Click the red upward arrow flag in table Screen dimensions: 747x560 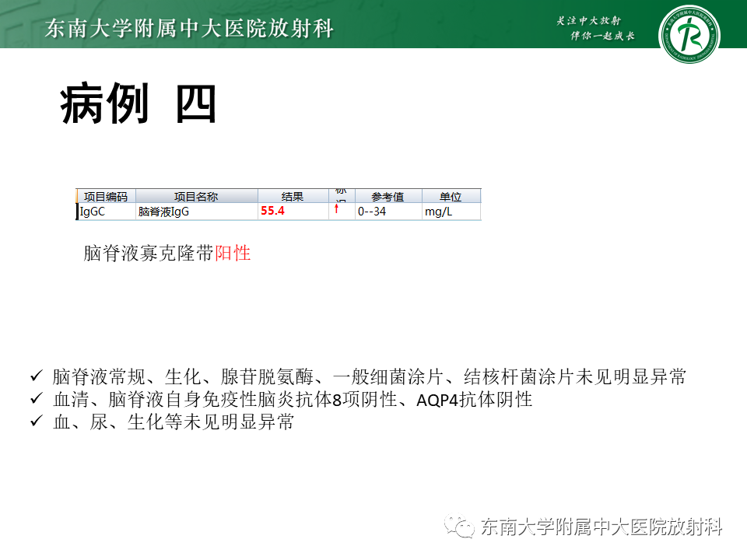336,208
